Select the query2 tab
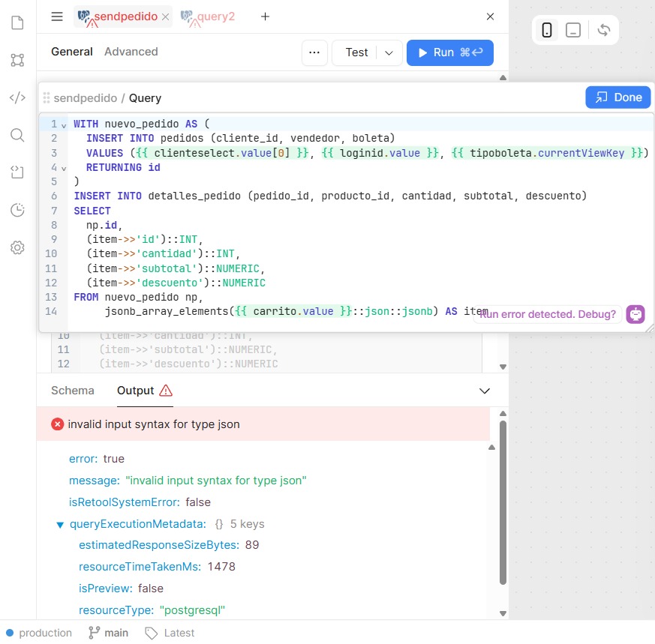Image resolution: width=655 pixels, height=644 pixels. 215,16
